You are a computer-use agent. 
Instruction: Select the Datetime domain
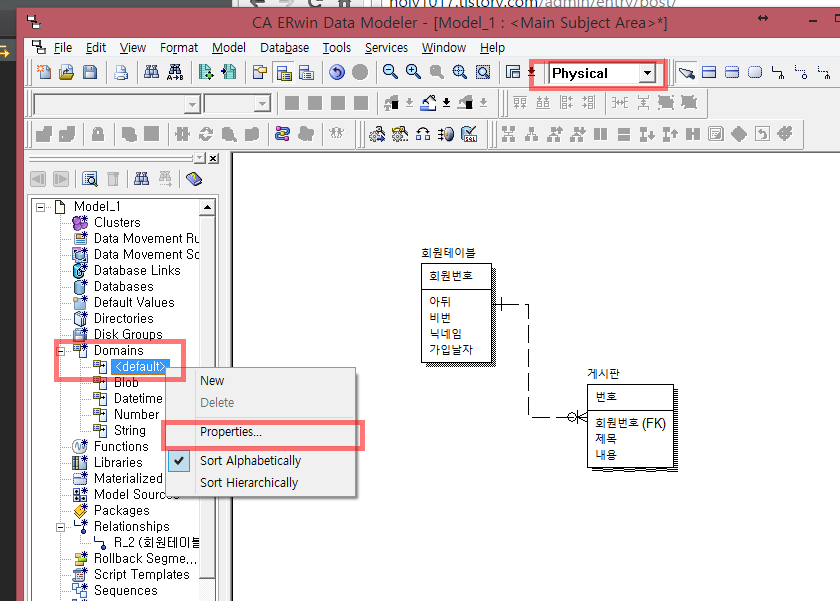pyautogui.click(x=138, y=399)
